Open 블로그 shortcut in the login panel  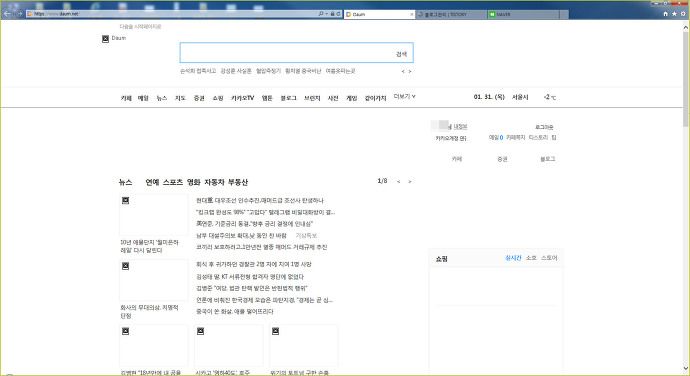548,159
